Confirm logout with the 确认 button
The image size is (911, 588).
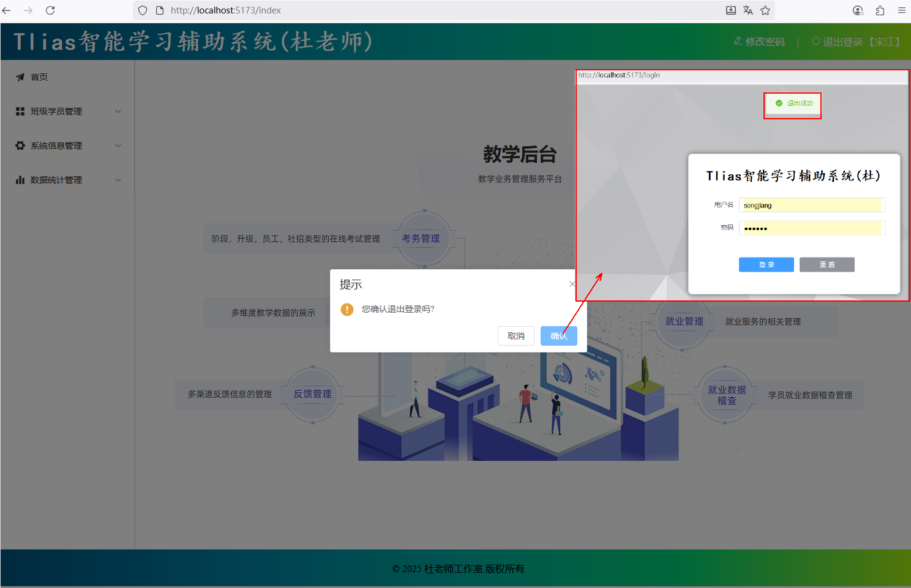tap(558, 336)
